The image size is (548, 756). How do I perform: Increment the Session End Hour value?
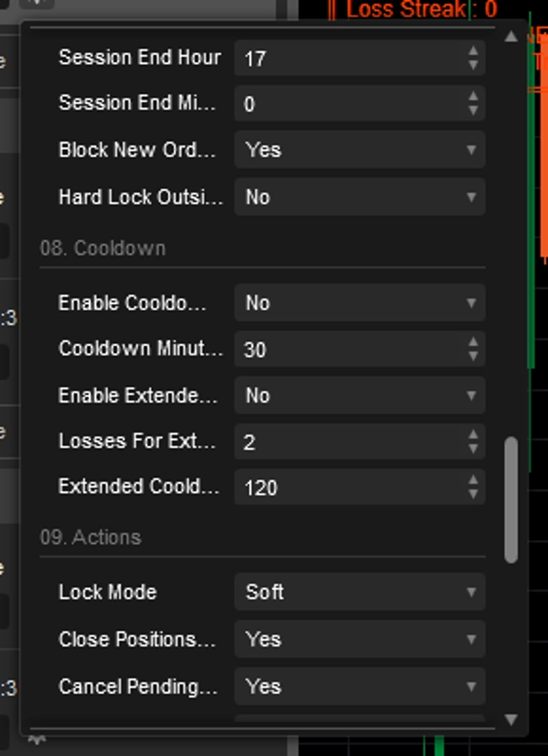(473, 53)
